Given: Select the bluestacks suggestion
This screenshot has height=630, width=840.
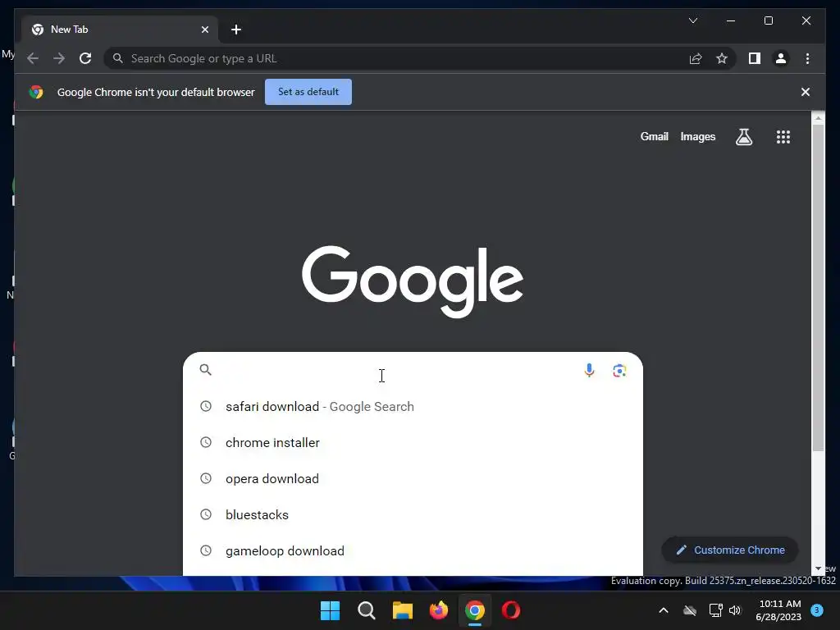Looking at the screenshot, I should point(413,515).
